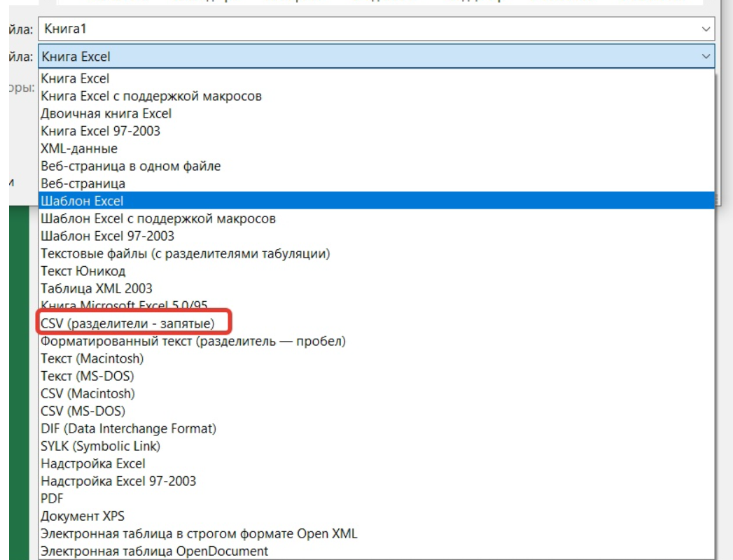Screen dimensions: 733x560
Task: Pick Текст (MS-DOS) format
Action: point(377,377)
